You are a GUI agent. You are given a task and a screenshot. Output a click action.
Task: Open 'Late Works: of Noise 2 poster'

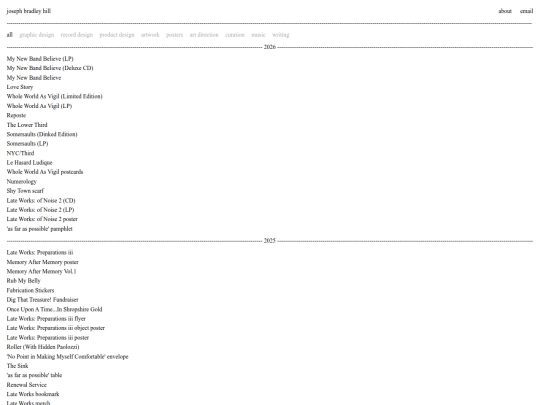[42, 219]
